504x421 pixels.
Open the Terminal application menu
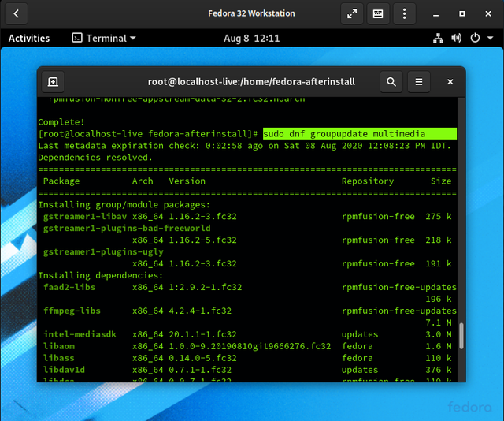(x=104, y=39)
